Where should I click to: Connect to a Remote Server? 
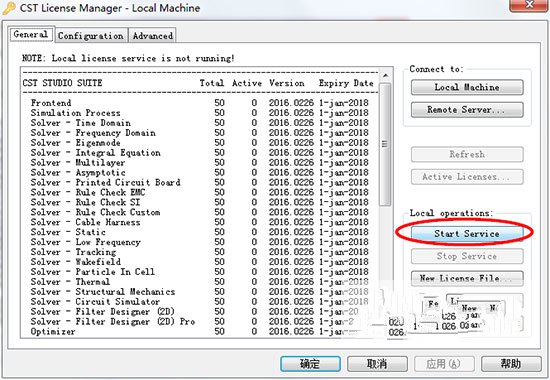pos(467,110)
